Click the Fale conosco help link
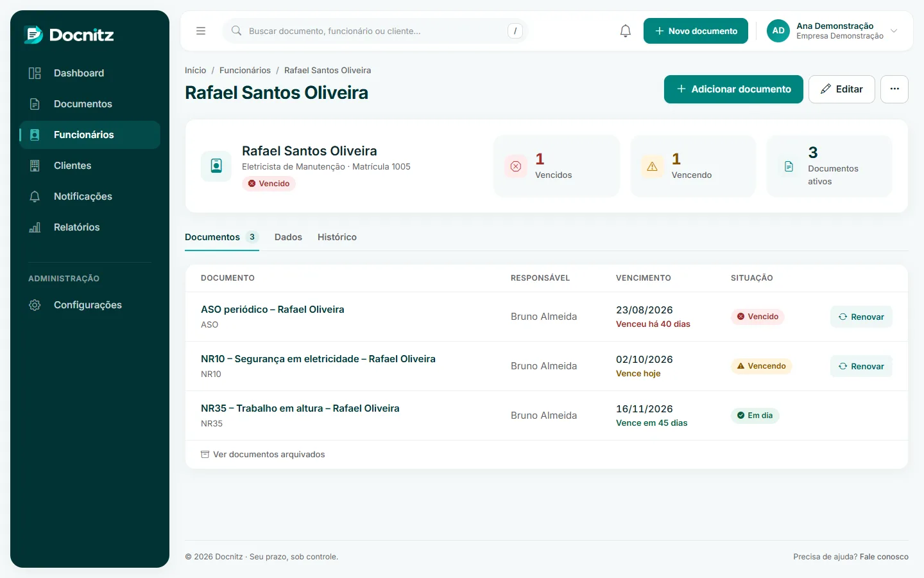 [x=884, y=557]
